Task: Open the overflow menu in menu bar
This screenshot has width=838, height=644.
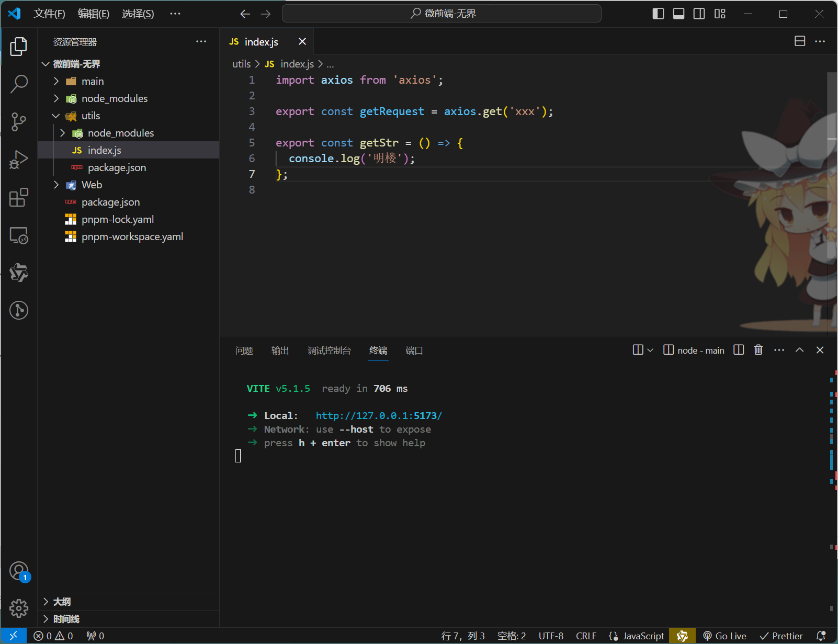Action: coord(175,14)
